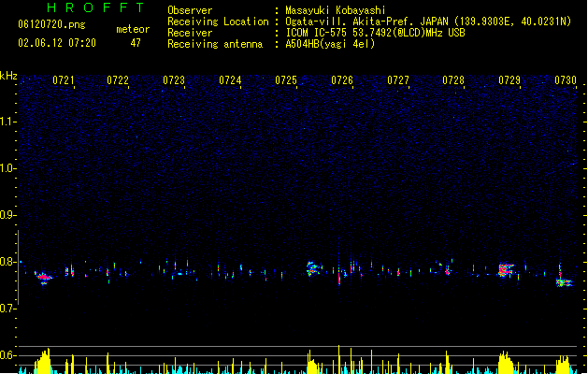Click the tall yellow power spike at 0726
The width and height of the screenshot is (588, 374).
pos(339,359)
